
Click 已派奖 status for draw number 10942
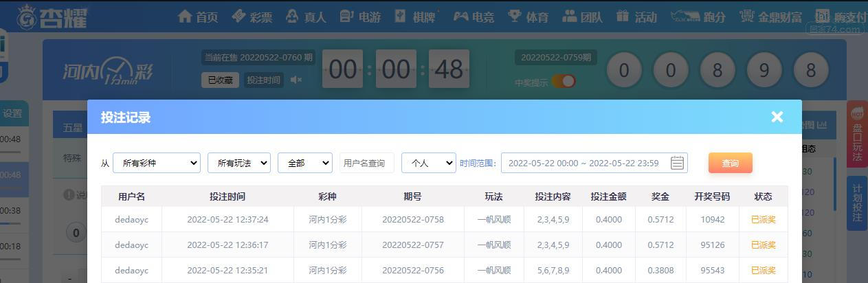764,220
